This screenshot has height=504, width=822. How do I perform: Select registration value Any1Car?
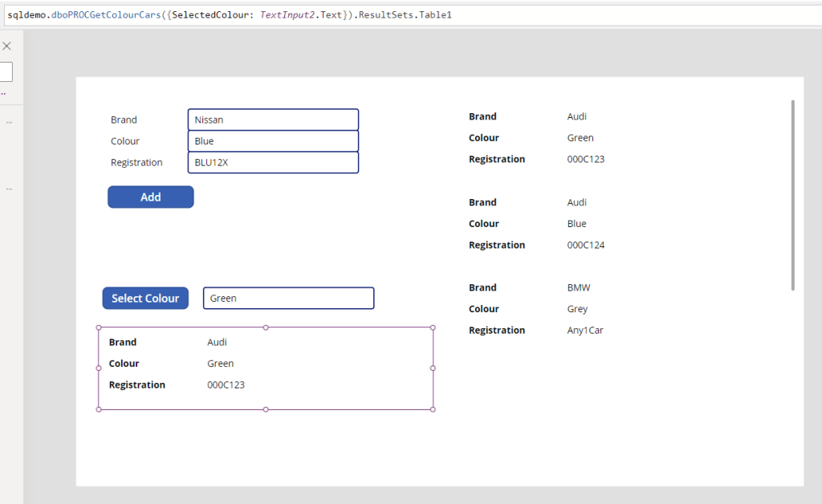(x=585, y=331)
